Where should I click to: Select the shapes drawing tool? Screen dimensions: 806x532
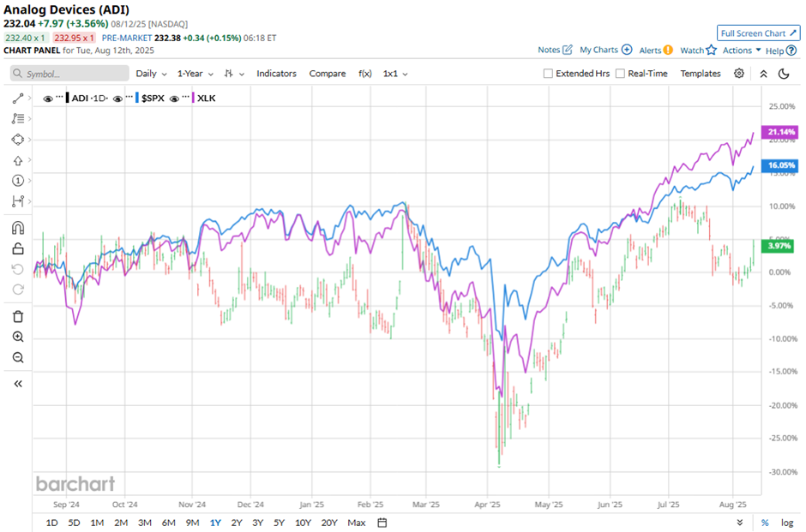pos(18,140)
